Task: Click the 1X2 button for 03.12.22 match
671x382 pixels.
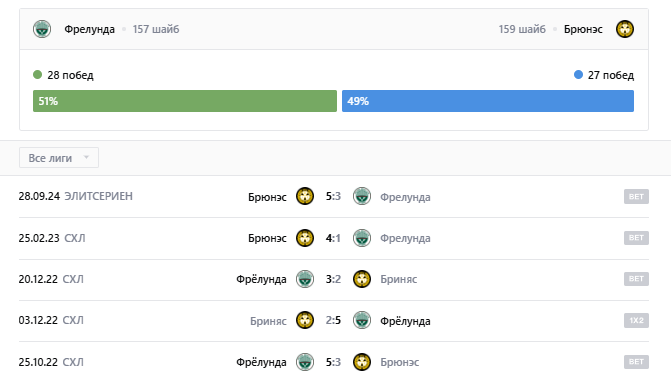Action: tap(636, 320)
